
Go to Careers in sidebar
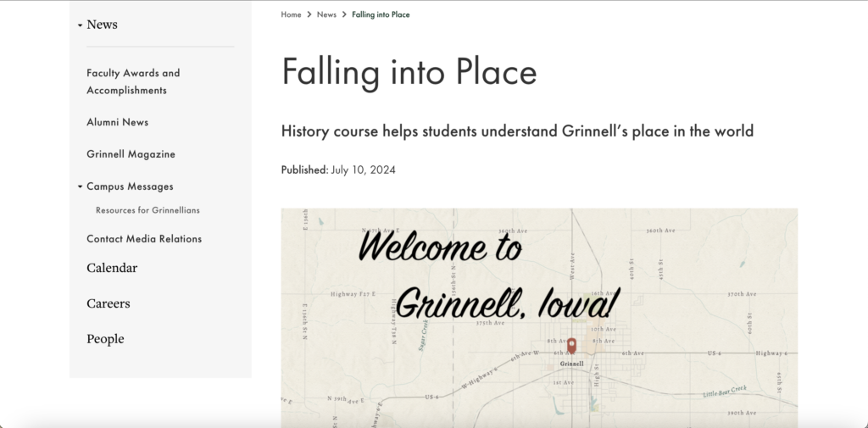(108, 303)
